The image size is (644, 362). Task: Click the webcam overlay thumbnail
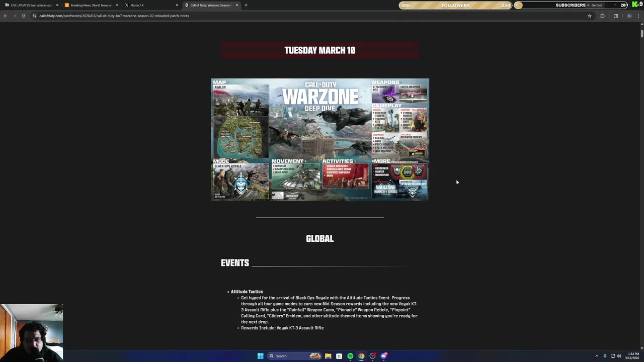32,332
